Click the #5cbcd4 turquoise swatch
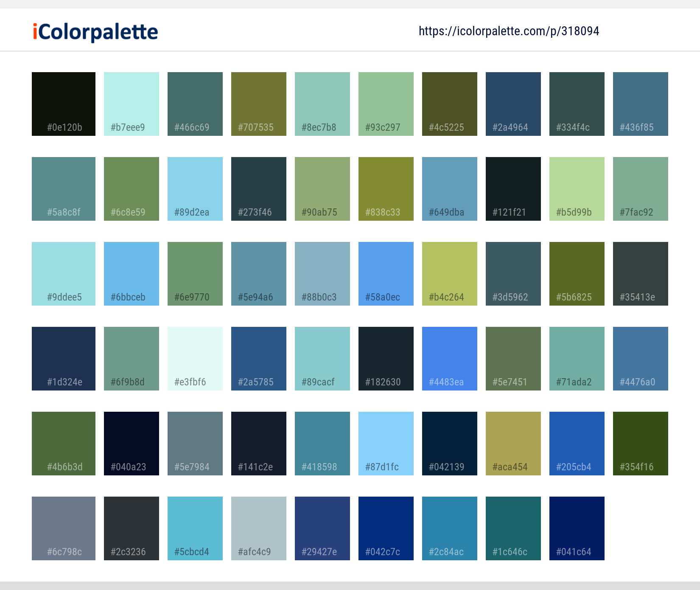 [195, 528]
